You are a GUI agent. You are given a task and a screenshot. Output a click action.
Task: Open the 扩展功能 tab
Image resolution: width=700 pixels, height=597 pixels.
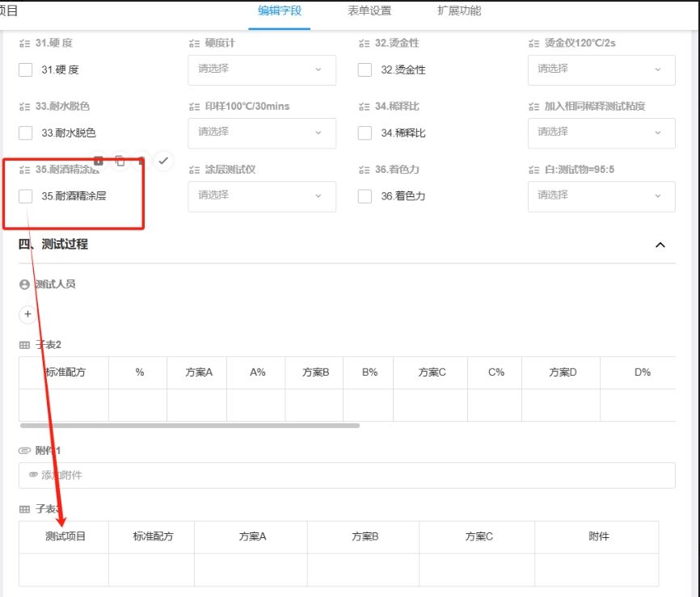(x=458, y=11)
